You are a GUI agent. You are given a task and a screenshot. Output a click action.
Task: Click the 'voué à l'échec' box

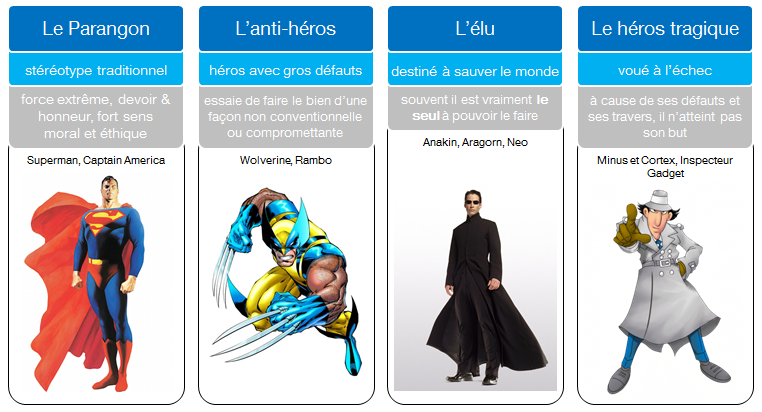pos(665,69)
